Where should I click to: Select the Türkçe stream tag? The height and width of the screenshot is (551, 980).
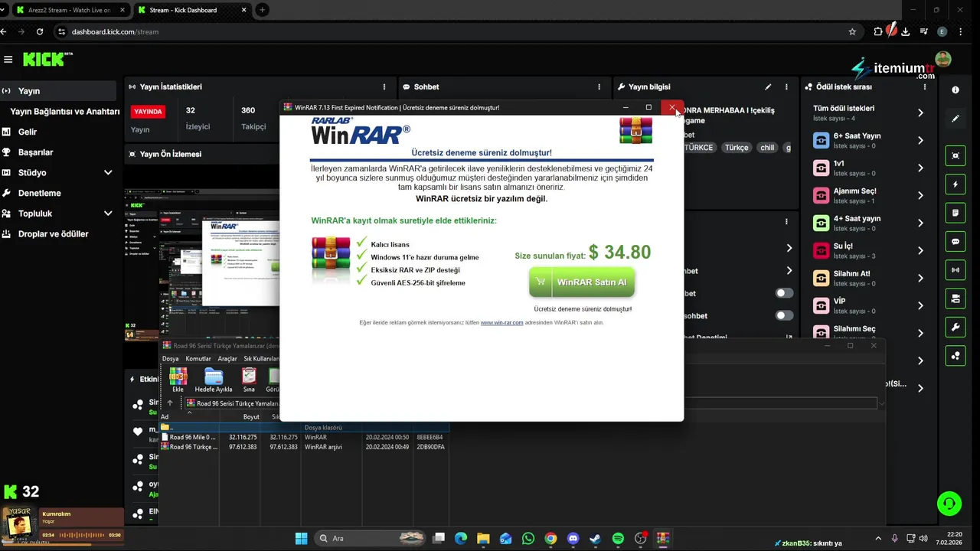[x=737, y=148]
